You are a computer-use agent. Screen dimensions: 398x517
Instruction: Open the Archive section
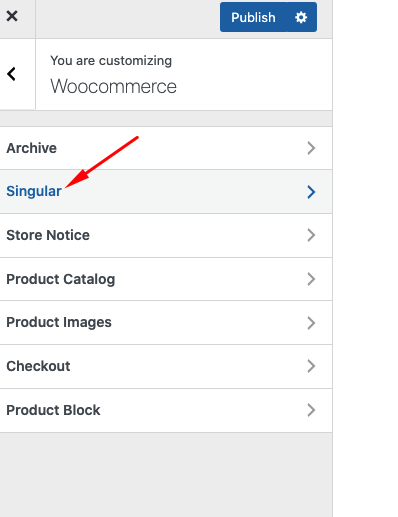point(166,148)
